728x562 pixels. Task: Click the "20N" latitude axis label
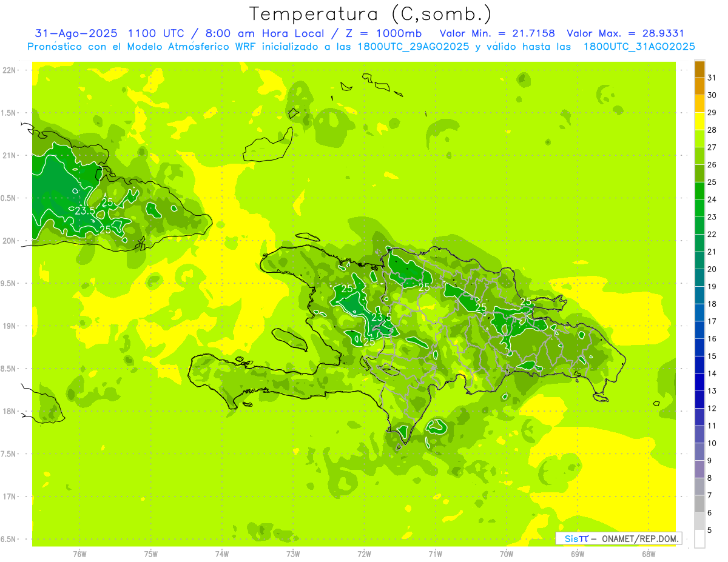10,241
